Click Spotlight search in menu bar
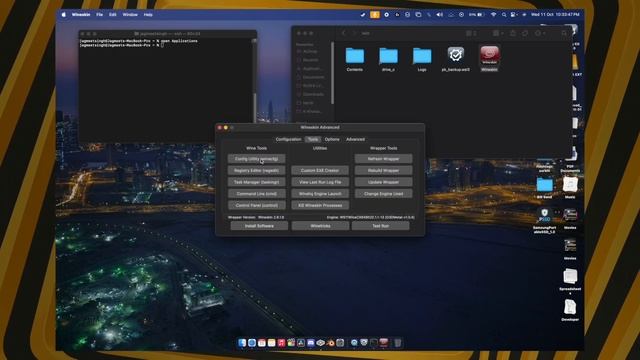640x360 pixels. pos(504,14)
